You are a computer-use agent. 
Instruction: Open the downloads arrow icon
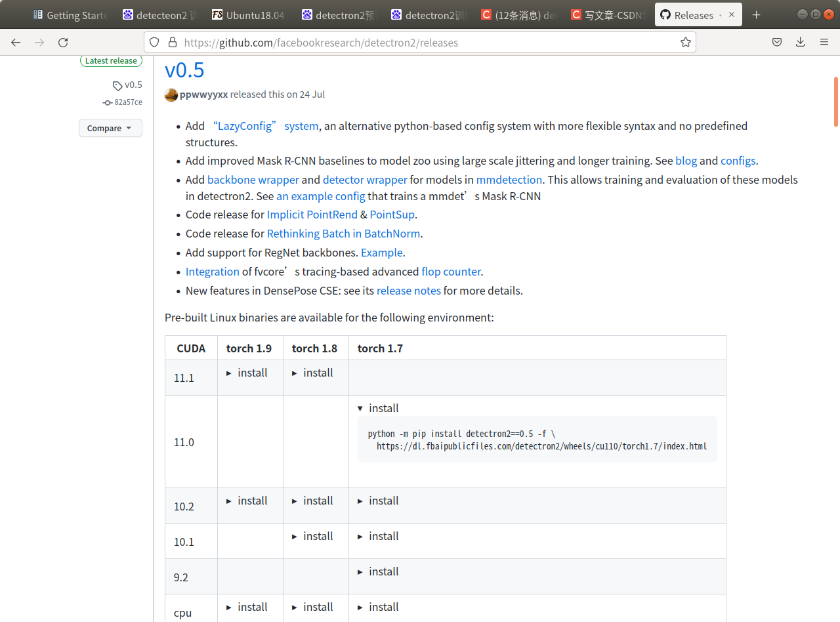800,42
